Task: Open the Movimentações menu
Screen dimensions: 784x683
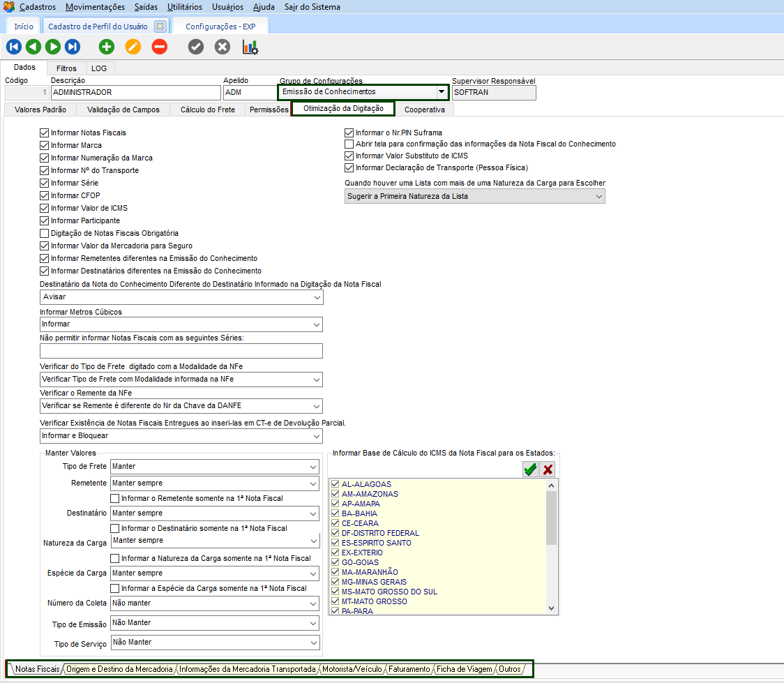Action: (95, 7)
